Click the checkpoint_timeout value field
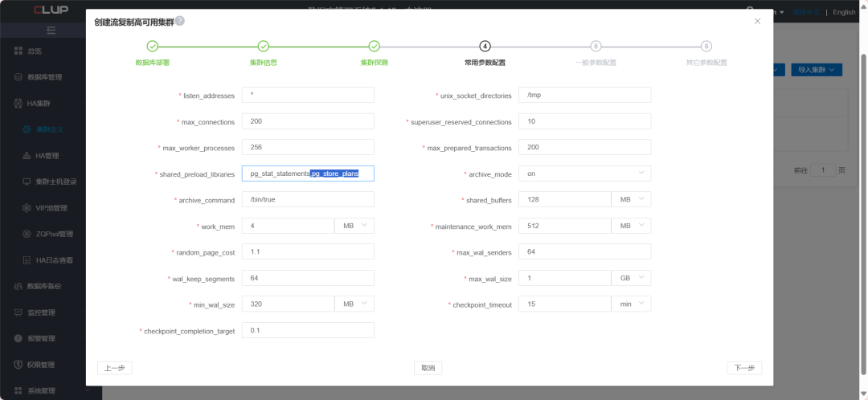Screen dimensions: 868x400 pyautogui.click(x=565, y=304)
